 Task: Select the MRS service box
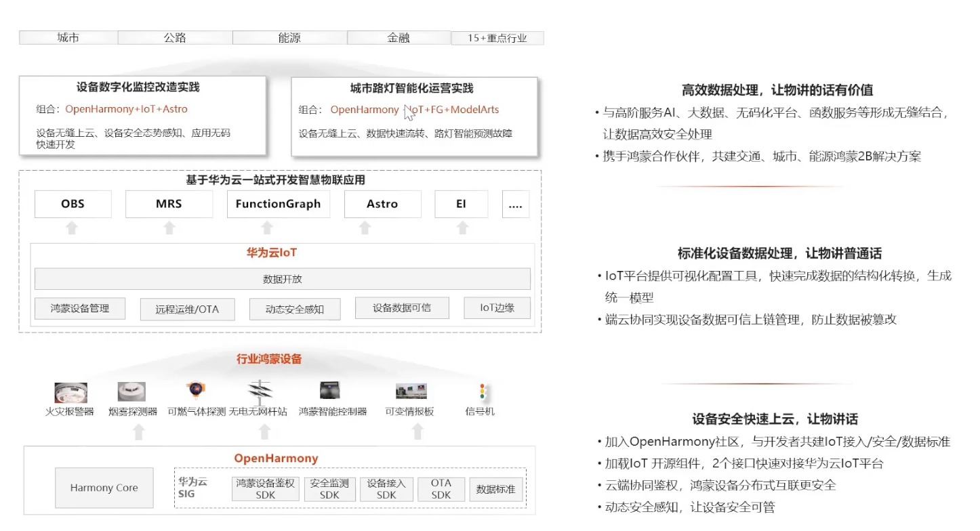[169, 204]
